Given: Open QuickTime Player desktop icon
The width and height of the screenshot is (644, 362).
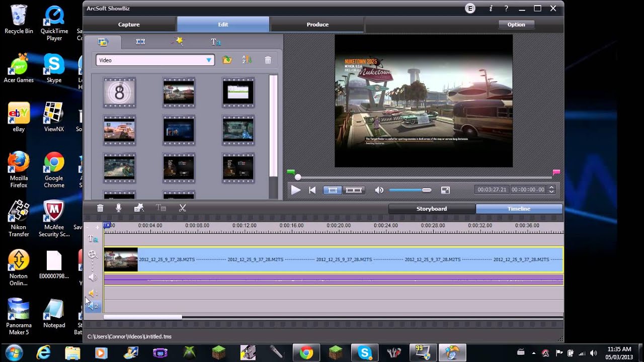Looking at the screenshot, I should tap(54, 23).
